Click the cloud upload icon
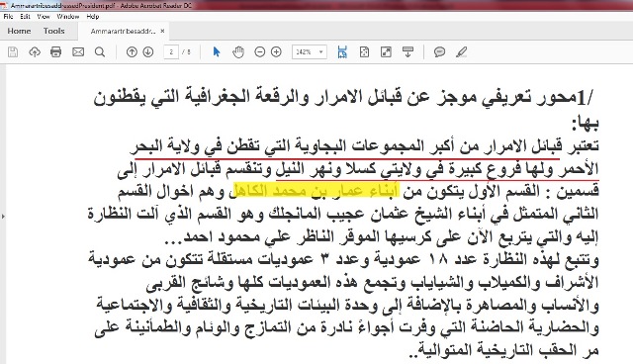Viewport: 633px width, 364px height. pyautogui.click(x=35, y=52)
